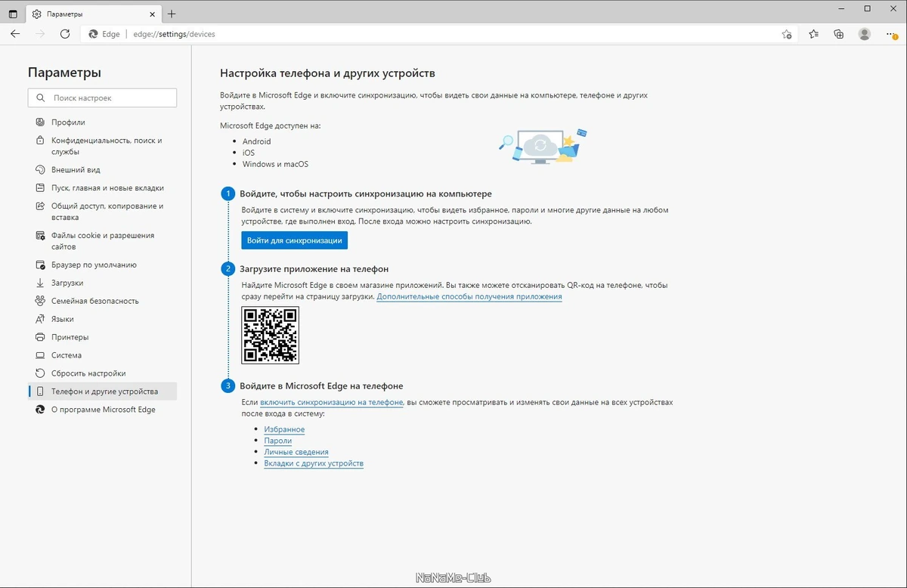Open Принтеры settings section
This screenshot has width=907, height=588.
pyautogui.click(x=102, y=337)
